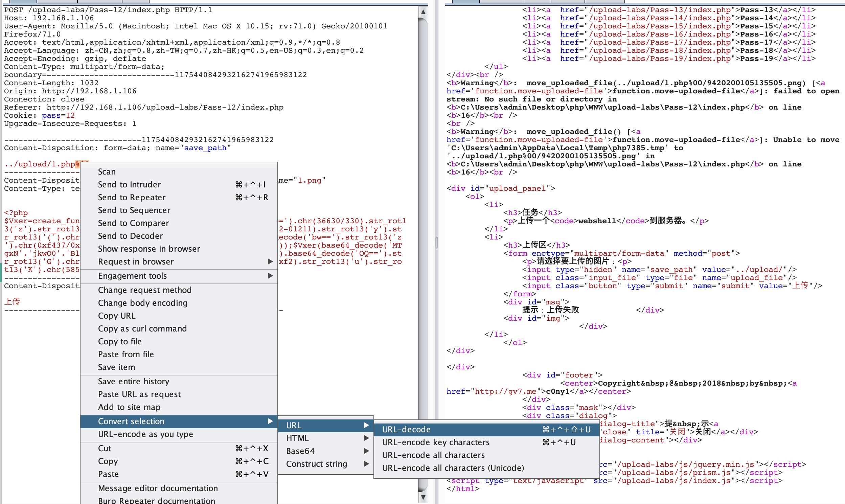Select Paste URL as request
The width and height of the screenshot is (845, 504).
coord(179,395)
